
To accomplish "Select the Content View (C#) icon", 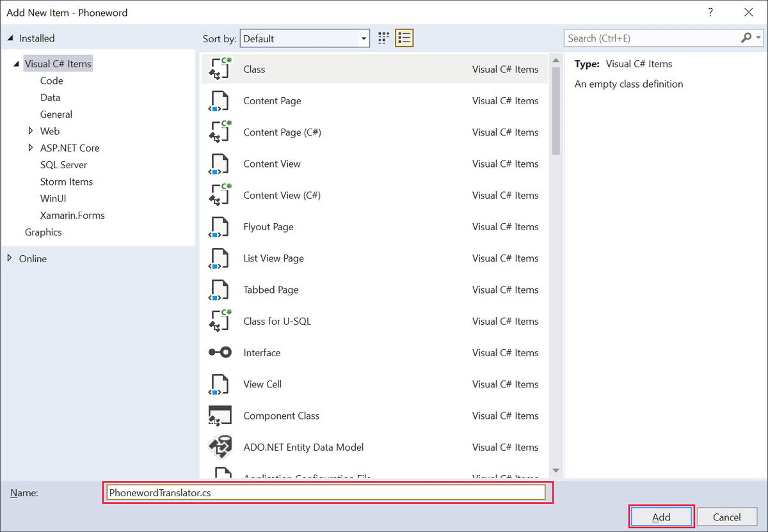I will (220, 195).
